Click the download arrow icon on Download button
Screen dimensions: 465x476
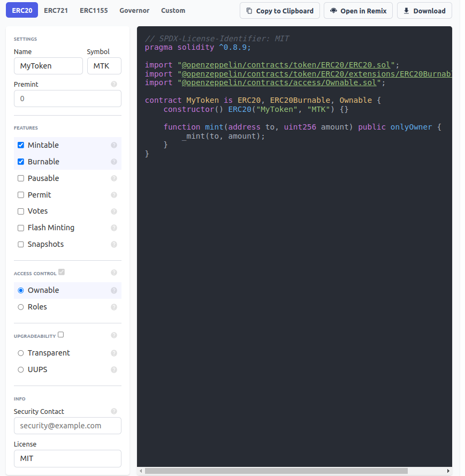406,10
